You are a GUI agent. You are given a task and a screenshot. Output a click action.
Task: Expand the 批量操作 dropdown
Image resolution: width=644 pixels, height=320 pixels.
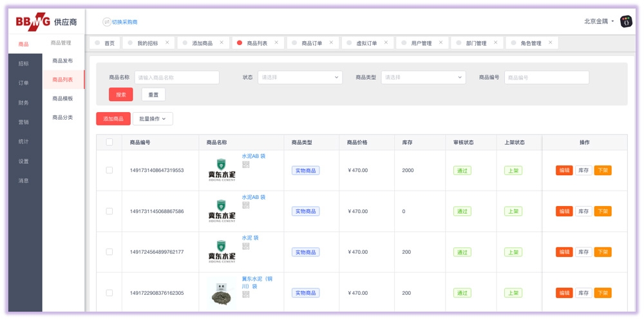pyautogui.click(x=153, y=118)
